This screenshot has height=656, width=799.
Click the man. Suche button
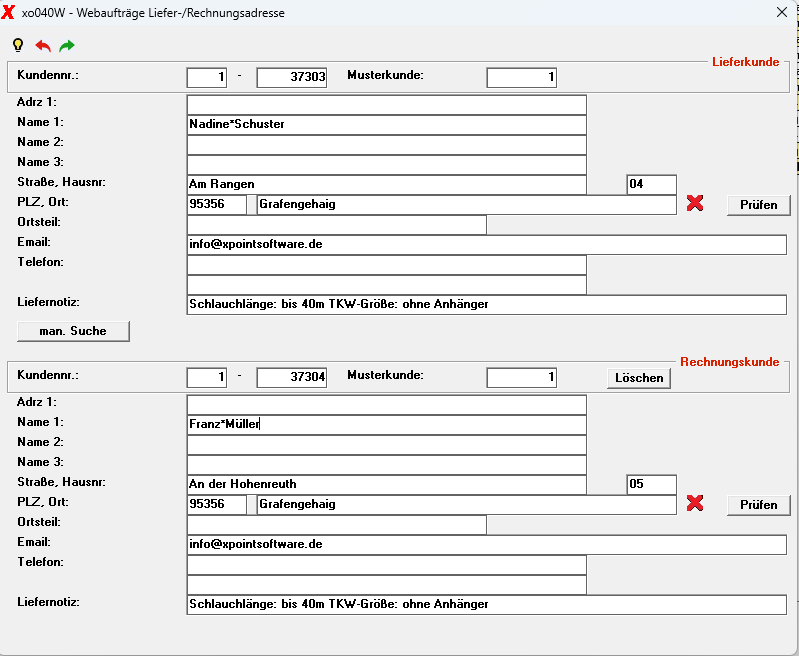pyautogui.click(x=73, y=331)
